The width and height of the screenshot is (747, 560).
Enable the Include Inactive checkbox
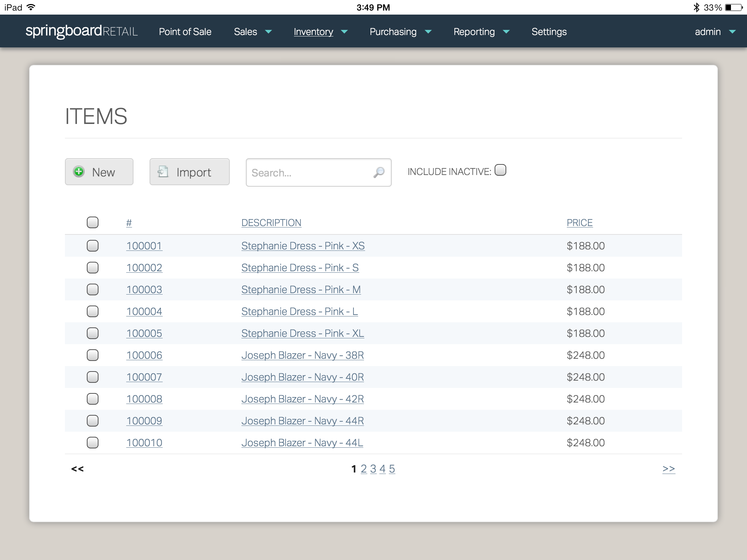(x=500, y=170)
